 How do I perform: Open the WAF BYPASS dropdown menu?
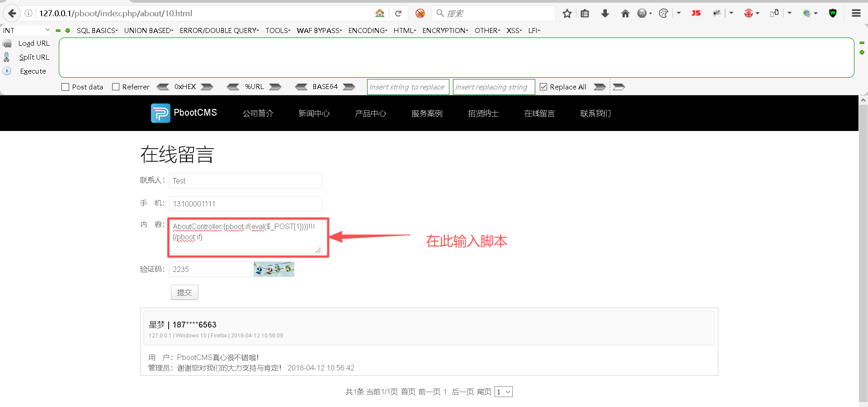[x=319, y=30]
